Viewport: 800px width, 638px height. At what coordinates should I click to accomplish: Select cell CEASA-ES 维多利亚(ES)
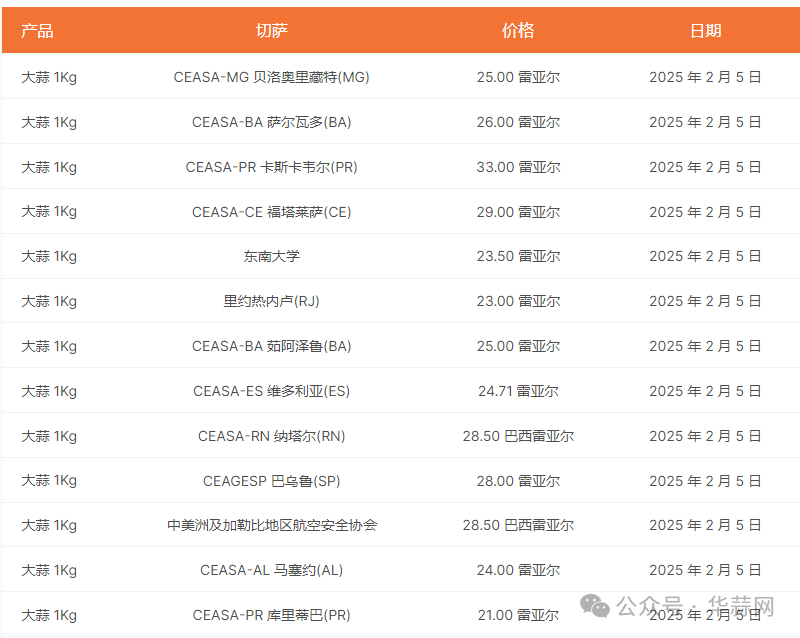[x=271, y=391]
